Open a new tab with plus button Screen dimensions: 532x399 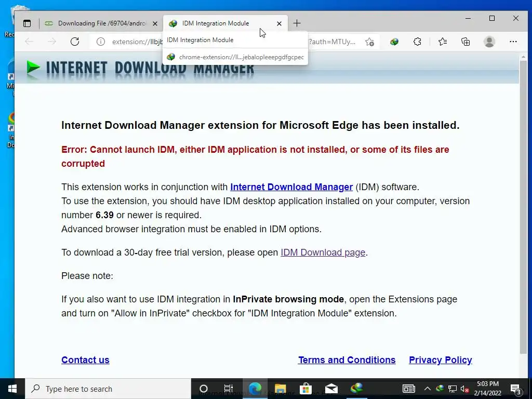point(297,23)
